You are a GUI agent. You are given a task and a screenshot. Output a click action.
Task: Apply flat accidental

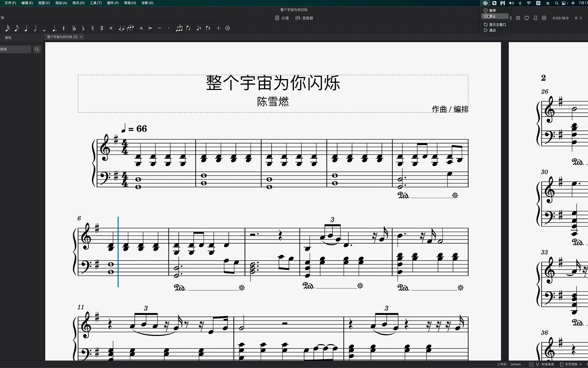(83, 28)
